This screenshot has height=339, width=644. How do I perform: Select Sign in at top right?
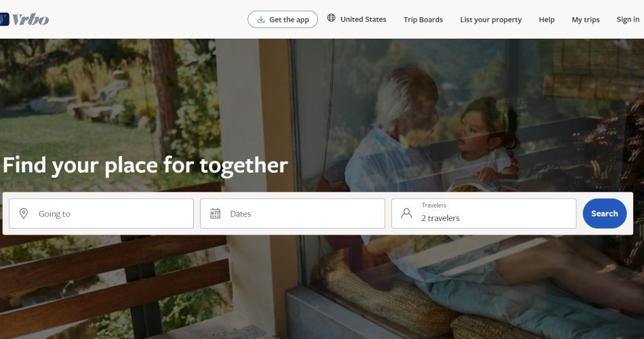coord(628,19)
